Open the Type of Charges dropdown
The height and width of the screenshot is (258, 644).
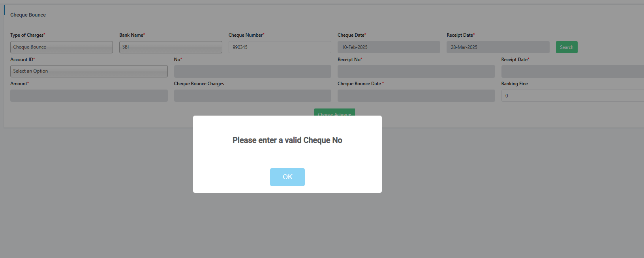62,47
